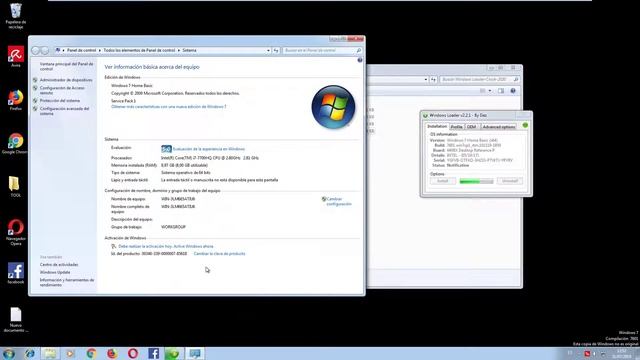
Task: Select the Installation tab in Windows Loader
Action: coord(437,127)
